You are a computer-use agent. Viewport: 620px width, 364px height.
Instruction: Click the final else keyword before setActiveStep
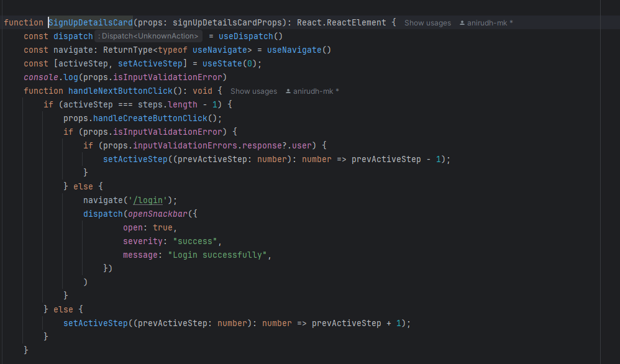(63, 309)
